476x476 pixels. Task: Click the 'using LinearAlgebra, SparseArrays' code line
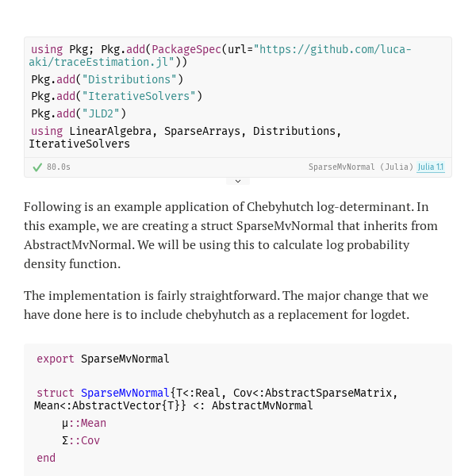pos(185,137)
